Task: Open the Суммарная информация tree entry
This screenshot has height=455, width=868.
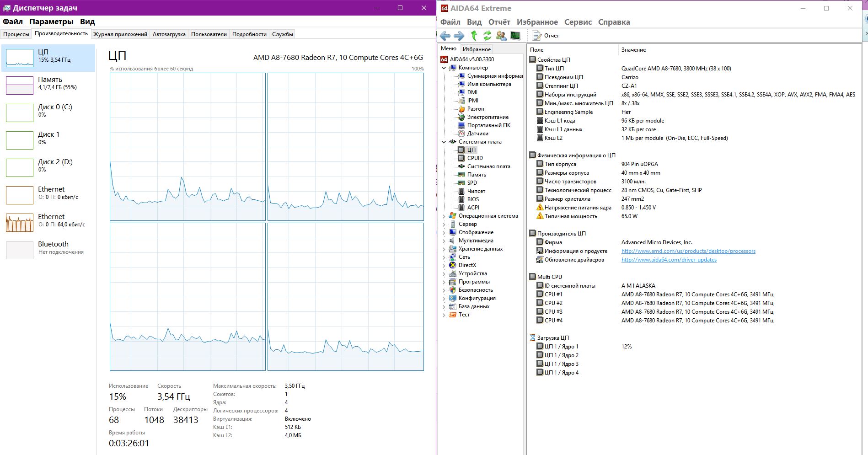Action: 490,76
